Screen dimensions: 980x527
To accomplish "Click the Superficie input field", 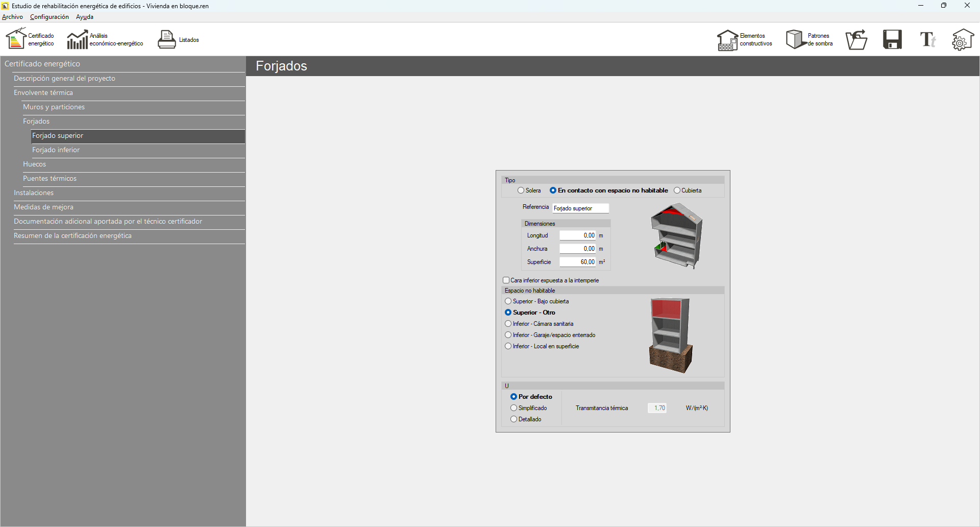I will (x=577, y=262).
